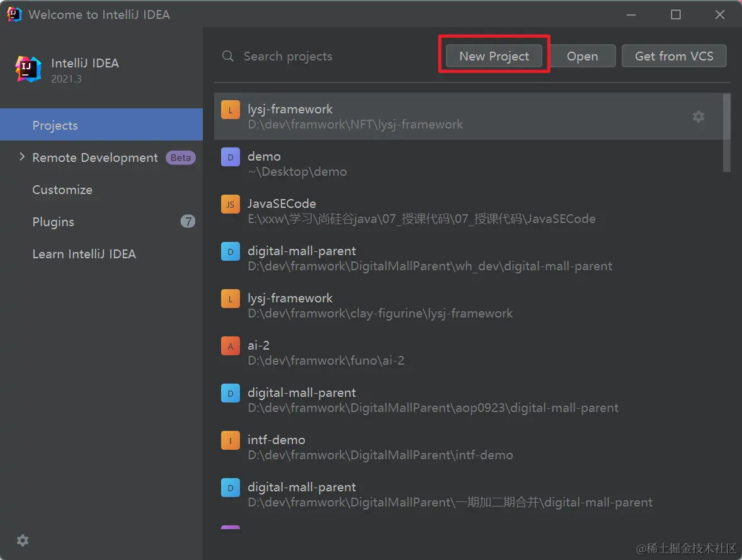
Task: Click purple D icon of demo project
Action: tap(231, 157)
